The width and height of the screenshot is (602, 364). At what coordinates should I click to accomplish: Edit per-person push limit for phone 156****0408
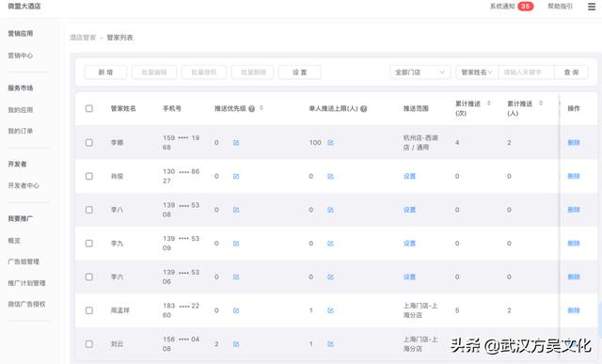pyautogui.click(x=330, y=344)
